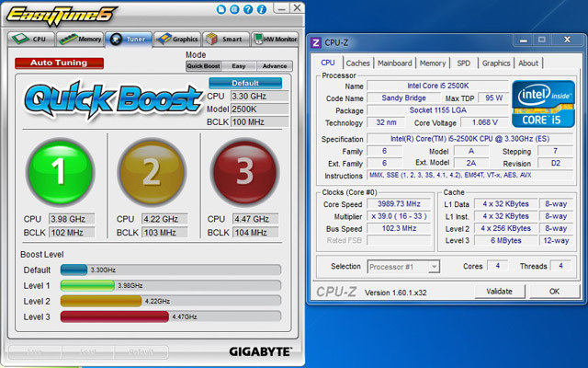Select CPU tab in CPU-Z
The image size is (588, 368).
(x=328, y=63)
